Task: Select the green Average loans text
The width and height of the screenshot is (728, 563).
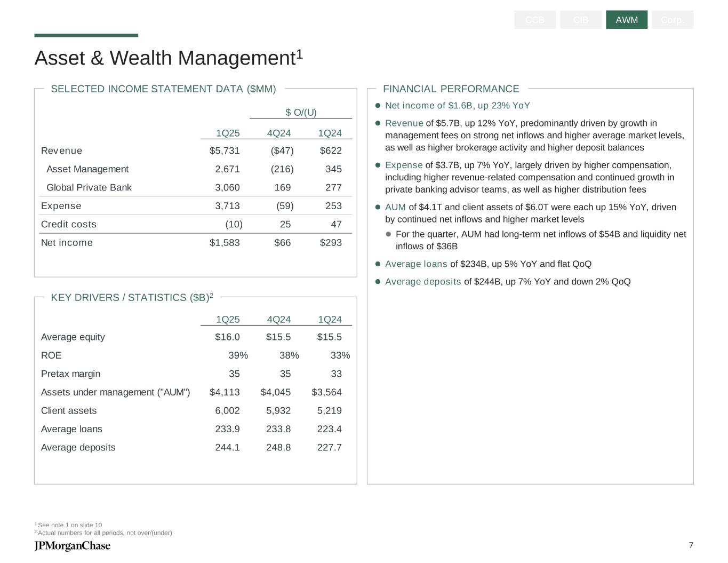Action: [x=416, y=264]
